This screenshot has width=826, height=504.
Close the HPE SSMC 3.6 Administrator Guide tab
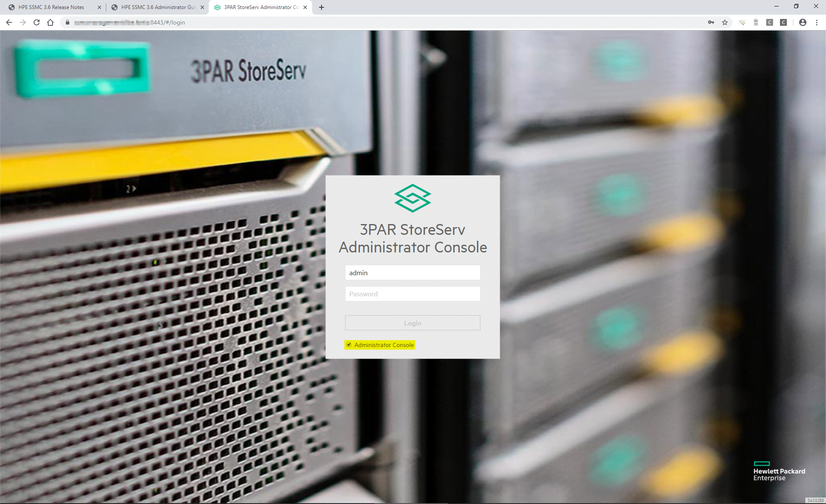(x=202, y=7)
